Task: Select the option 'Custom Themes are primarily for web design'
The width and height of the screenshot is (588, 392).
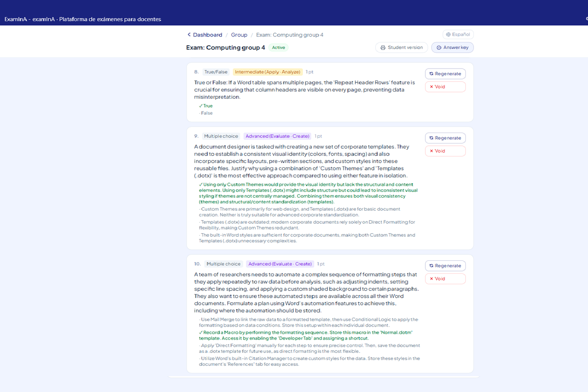Action: point(299,212)
